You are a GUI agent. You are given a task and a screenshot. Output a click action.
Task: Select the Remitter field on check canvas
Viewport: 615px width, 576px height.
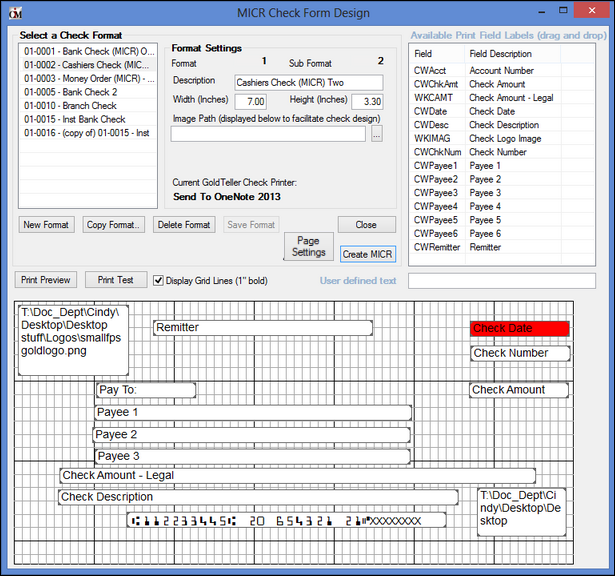[263, 327]
